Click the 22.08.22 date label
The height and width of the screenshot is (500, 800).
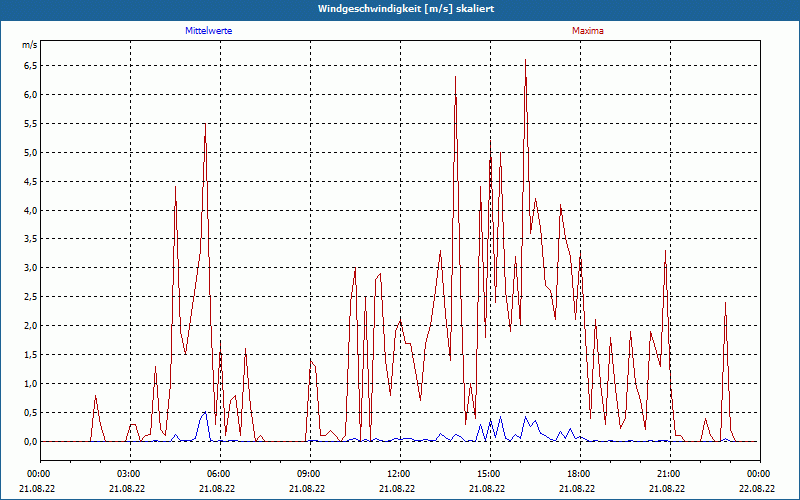click(759, 489)
